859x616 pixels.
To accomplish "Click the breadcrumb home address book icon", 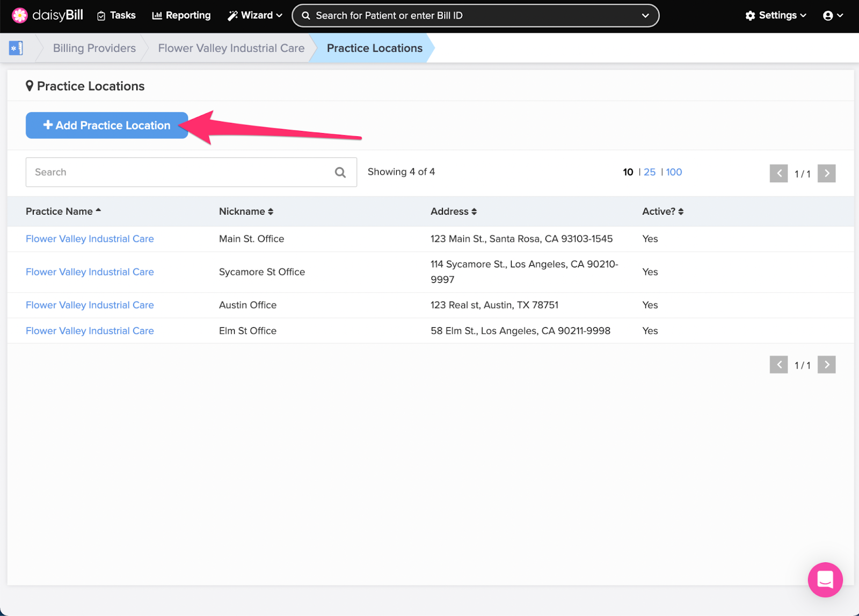I will click(x=16, y=48).
